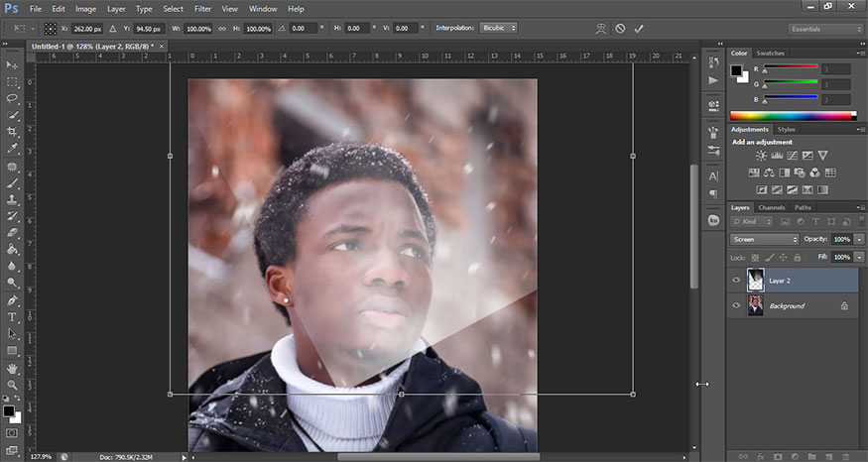Toggle maintain aspect ratio link

[222, 28]
